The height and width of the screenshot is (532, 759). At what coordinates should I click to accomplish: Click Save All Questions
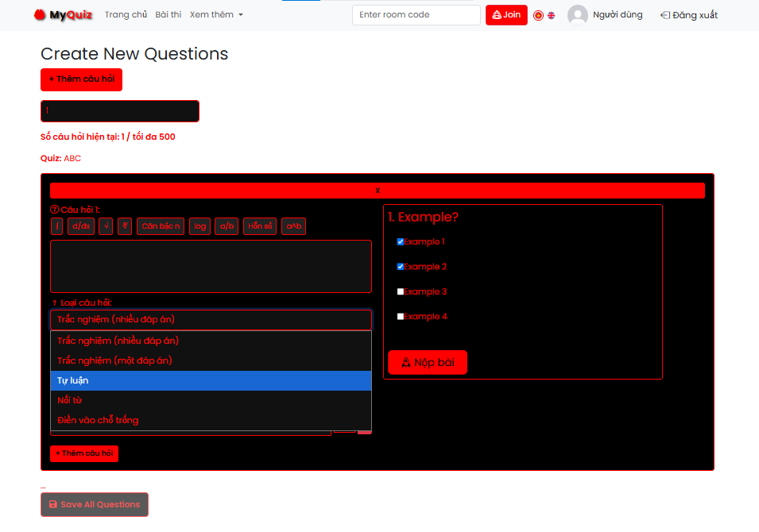(x=95, y=504)
